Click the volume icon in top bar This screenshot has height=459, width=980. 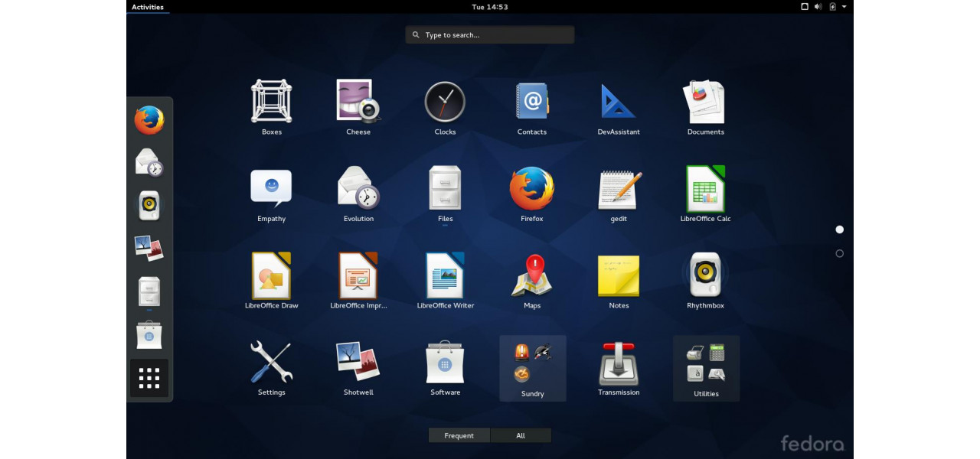(818, 7)
